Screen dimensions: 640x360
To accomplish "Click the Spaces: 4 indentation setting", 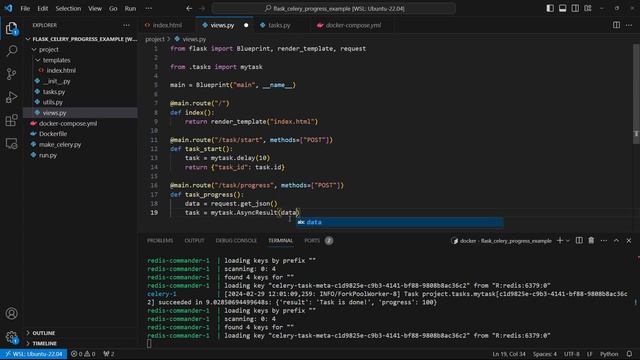I will (544, 354).
